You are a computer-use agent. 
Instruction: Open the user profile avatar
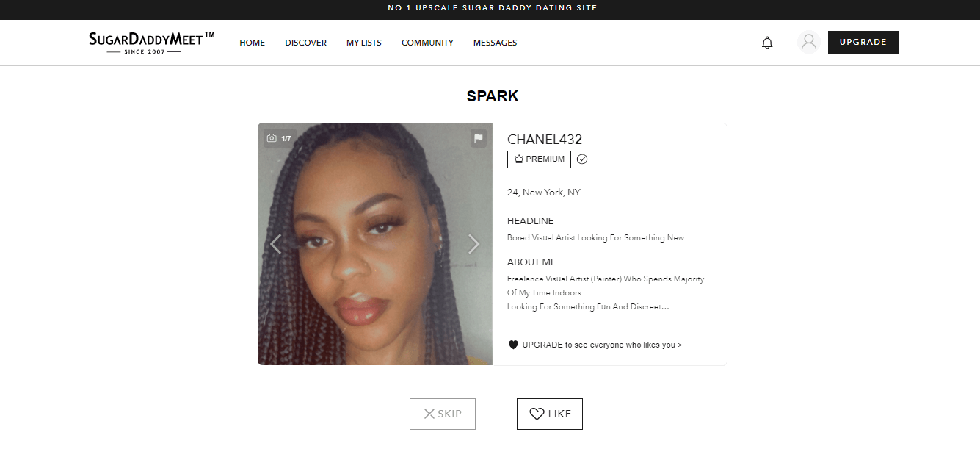pyautogui.click(x=809, y=43)
